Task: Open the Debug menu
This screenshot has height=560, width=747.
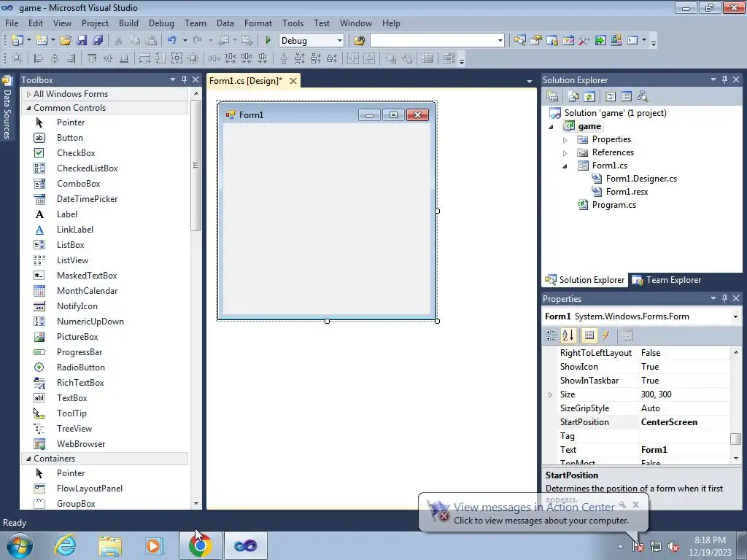Action: (x=161, y=23)
